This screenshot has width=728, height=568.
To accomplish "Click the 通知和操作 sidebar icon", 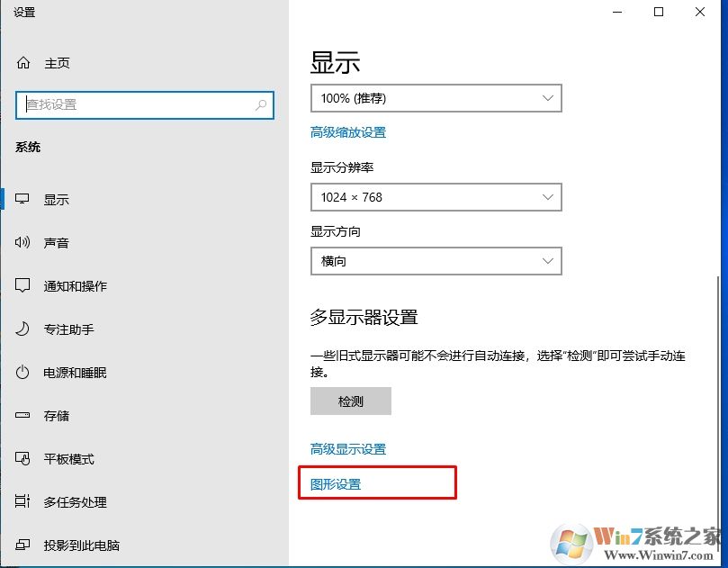I will (x=22, y=285).
